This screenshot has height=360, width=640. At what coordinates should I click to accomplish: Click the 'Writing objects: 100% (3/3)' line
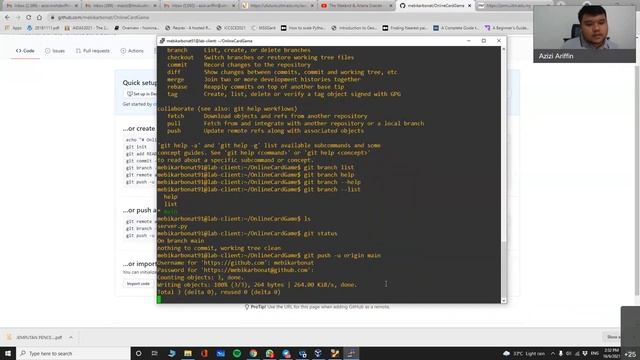coord(257,285)
